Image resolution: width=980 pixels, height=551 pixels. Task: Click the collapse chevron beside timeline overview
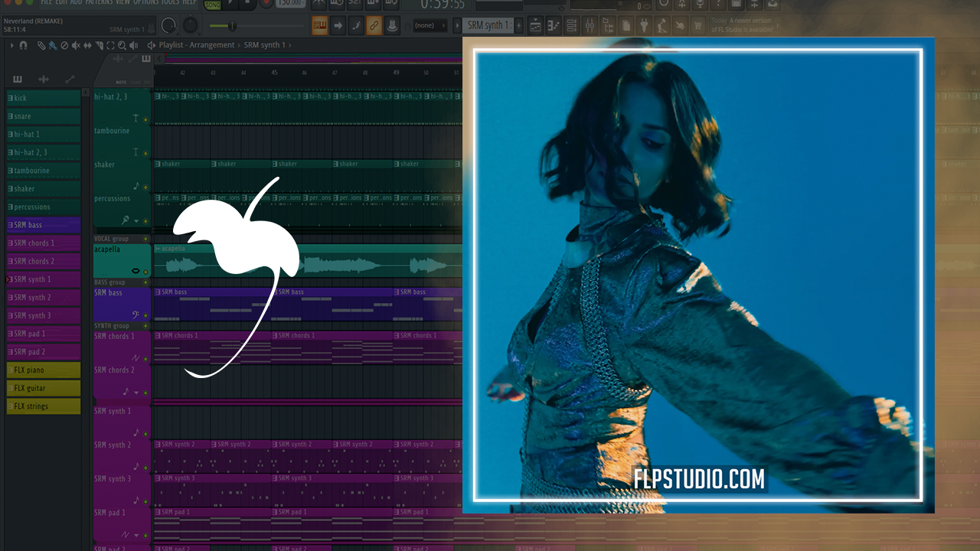pyautogui.click(x=159, y=59)
